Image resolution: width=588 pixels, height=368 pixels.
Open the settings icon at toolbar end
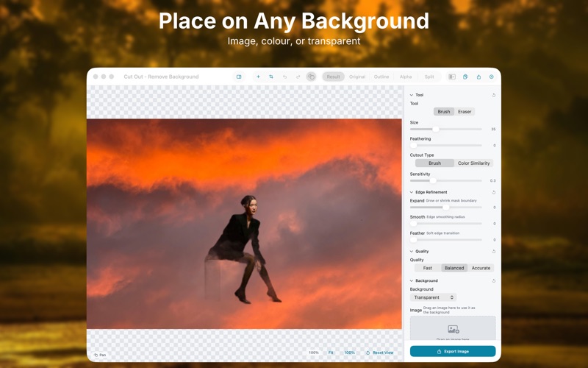(492, 77)
